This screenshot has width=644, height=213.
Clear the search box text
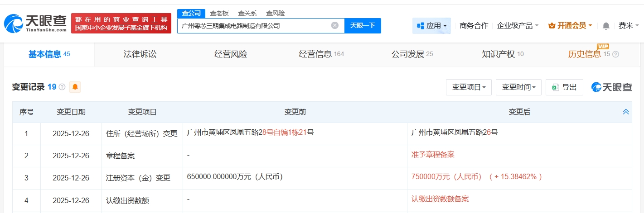[x=335, y=25]
